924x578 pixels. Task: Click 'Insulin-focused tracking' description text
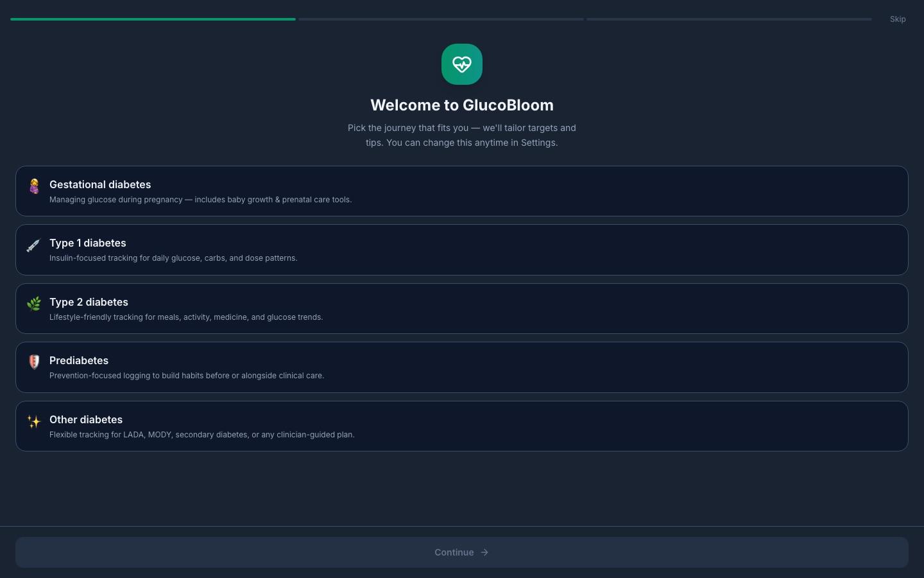173,258
